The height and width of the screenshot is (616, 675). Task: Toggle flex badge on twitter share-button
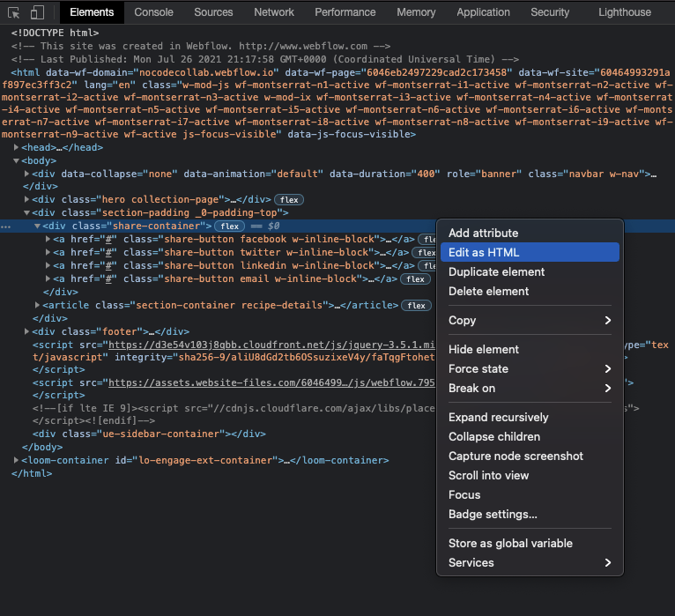coord(425,253)
